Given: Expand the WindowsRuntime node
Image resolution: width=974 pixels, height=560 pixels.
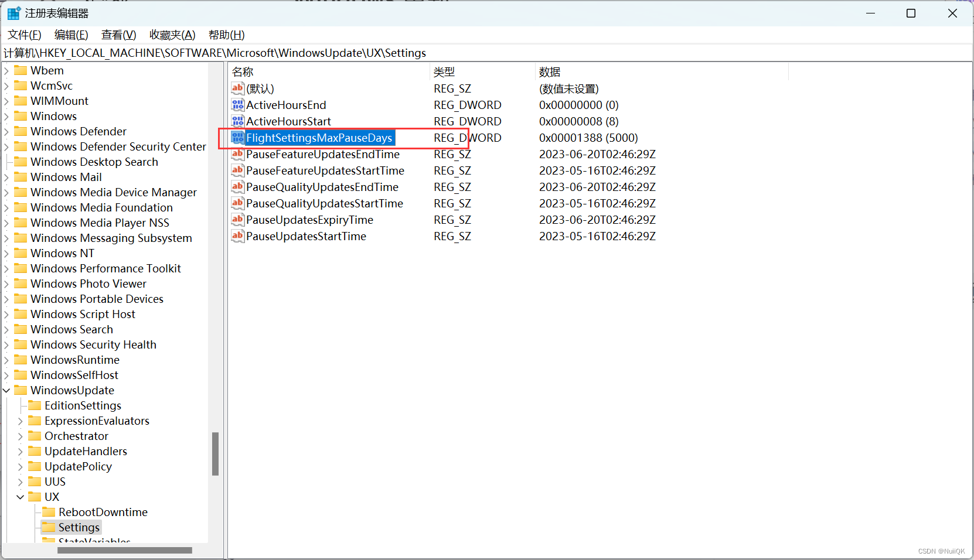Looking at the screenshot, I should pos(6,360).
